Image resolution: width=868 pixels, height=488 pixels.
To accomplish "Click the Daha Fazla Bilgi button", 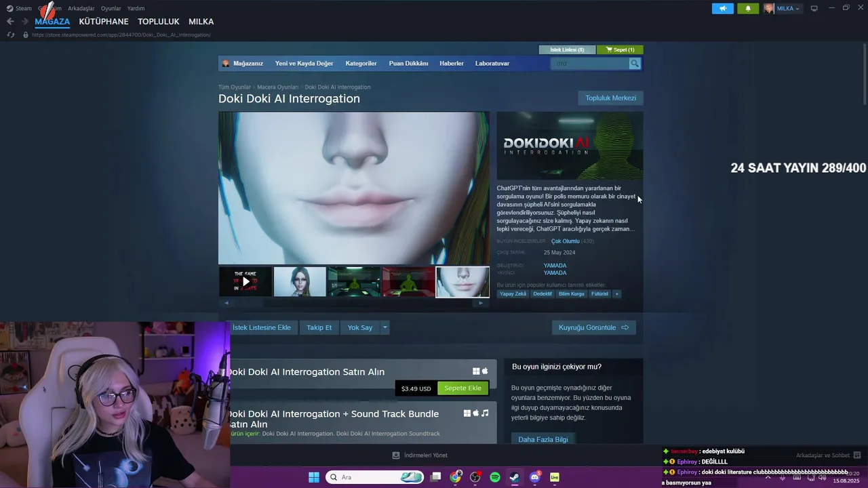I will point(543,439).
